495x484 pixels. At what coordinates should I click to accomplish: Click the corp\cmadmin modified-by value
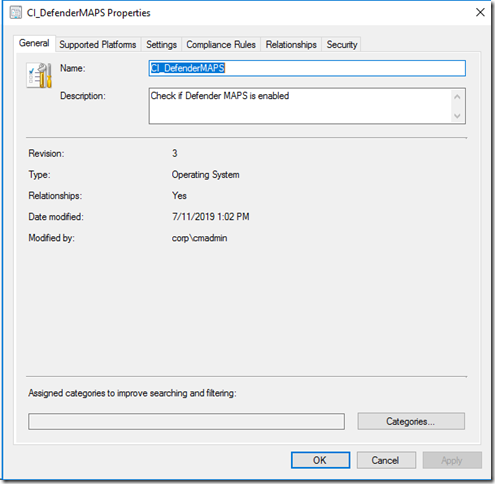tap(199, 238)
